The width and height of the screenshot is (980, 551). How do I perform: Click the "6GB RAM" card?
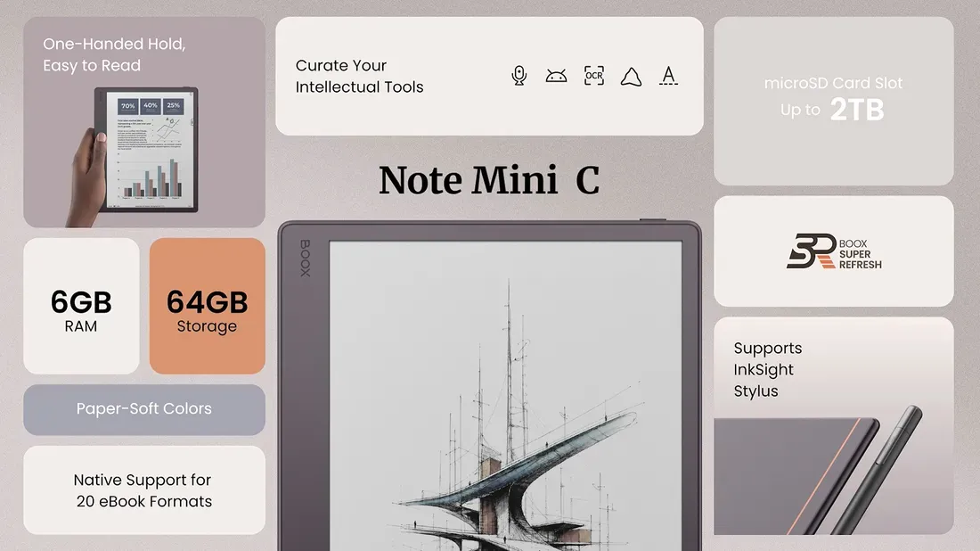(x=81, y=306)
